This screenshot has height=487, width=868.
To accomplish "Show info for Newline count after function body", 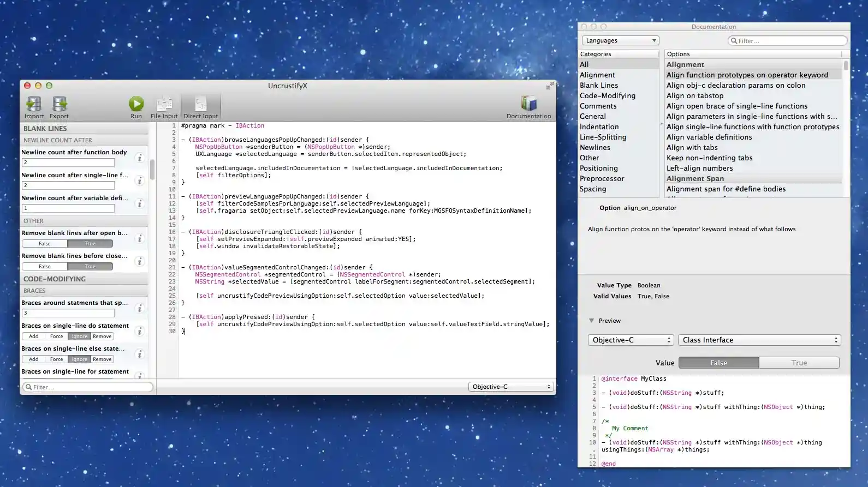I will point(140,158).
